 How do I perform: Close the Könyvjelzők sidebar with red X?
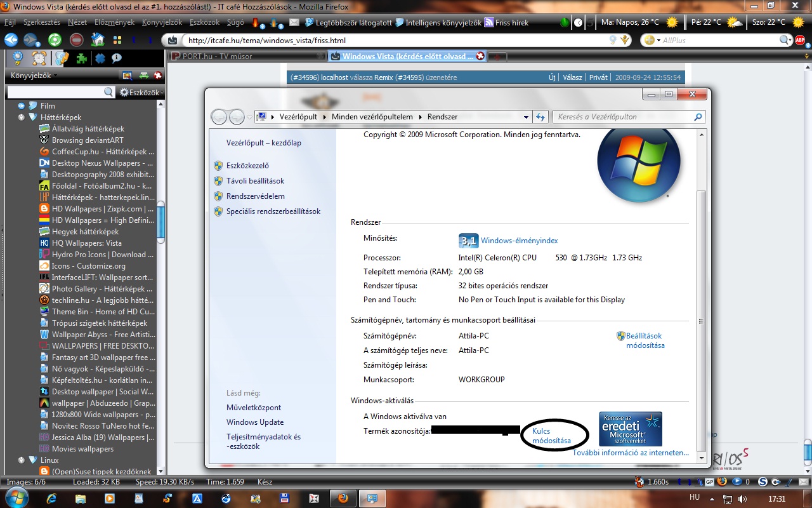(157, 76)
